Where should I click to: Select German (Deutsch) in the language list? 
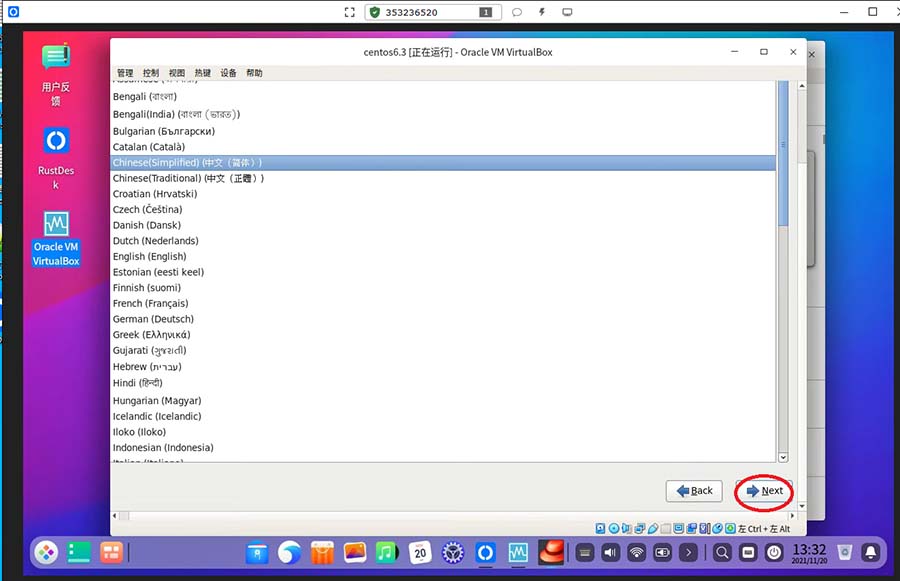click(443, 319)
